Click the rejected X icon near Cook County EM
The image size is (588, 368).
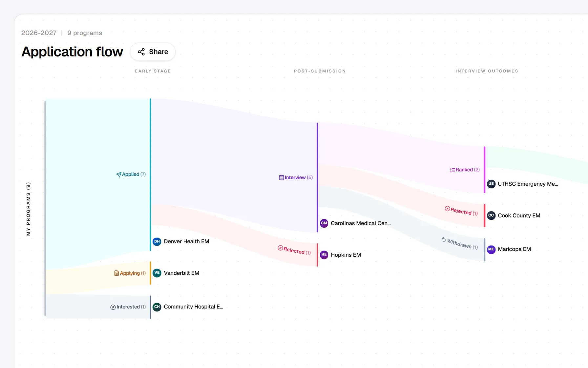click(447, 209)
